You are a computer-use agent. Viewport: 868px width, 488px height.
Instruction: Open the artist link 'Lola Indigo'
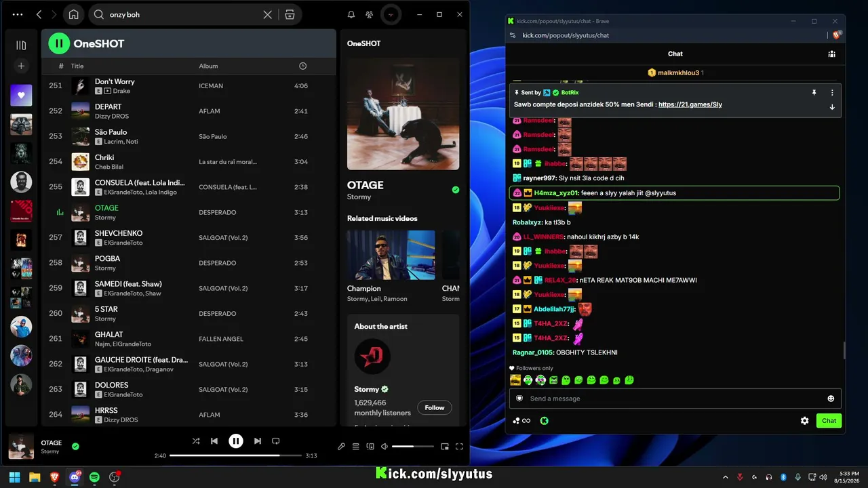160,192
